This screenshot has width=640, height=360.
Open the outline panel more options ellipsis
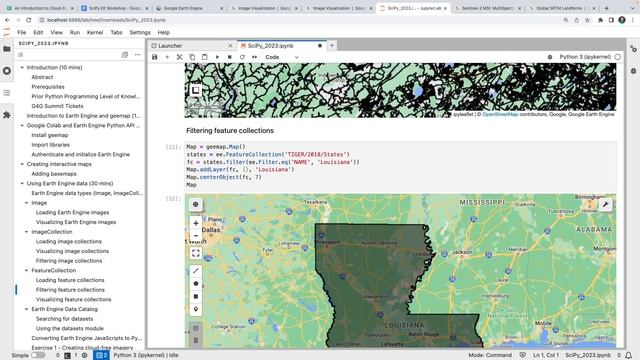pyautogui.click(x=138, y=55)
